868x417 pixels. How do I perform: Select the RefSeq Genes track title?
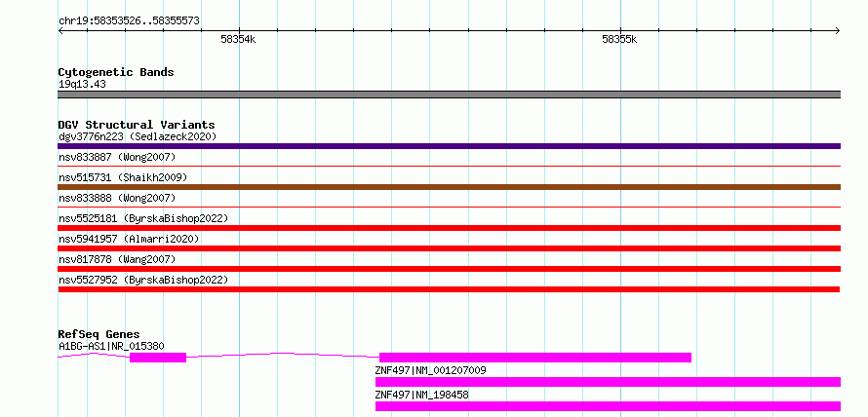point(99,334)
